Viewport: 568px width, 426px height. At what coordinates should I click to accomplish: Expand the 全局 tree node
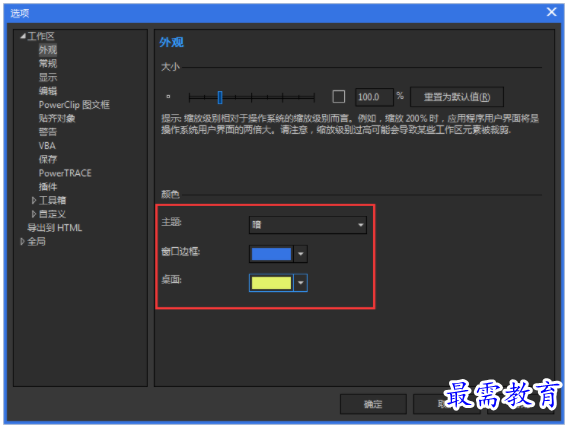point(22,241)
